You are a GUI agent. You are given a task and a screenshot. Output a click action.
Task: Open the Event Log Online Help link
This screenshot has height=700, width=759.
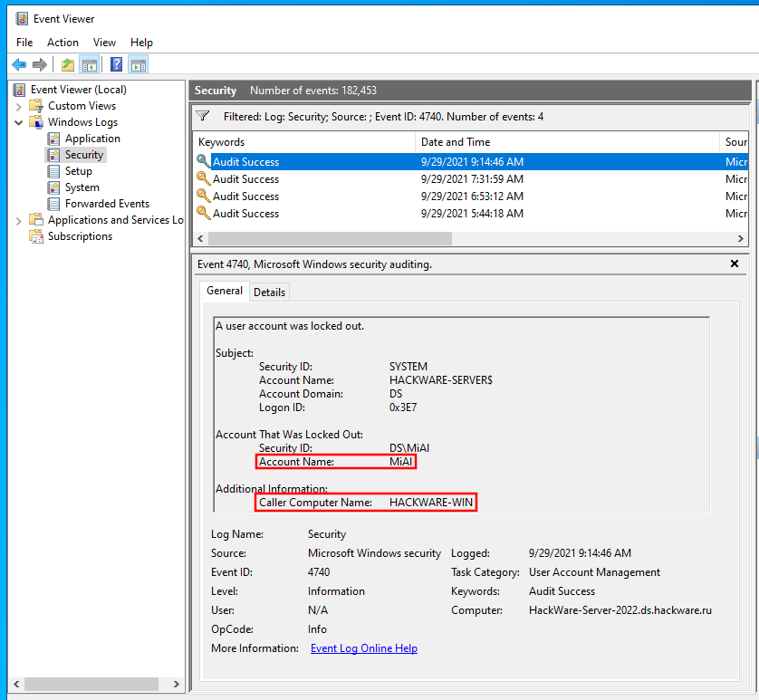(363, 648)
